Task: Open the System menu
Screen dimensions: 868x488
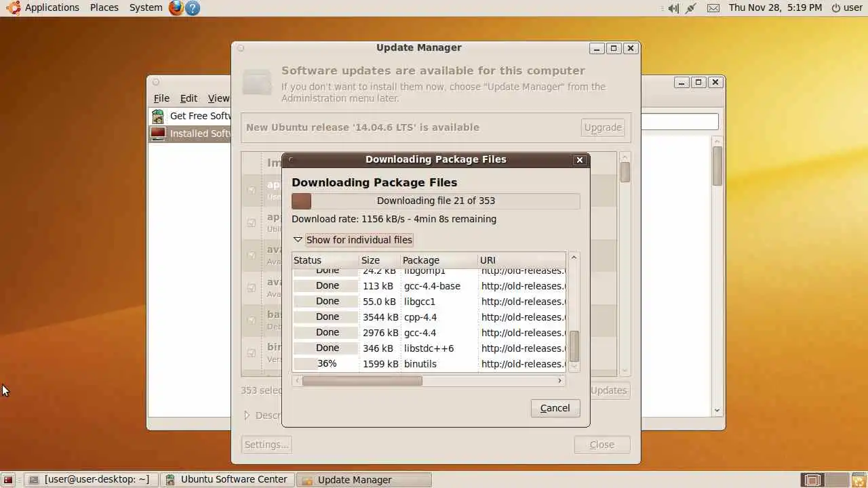Action: (x=146, y=7)
